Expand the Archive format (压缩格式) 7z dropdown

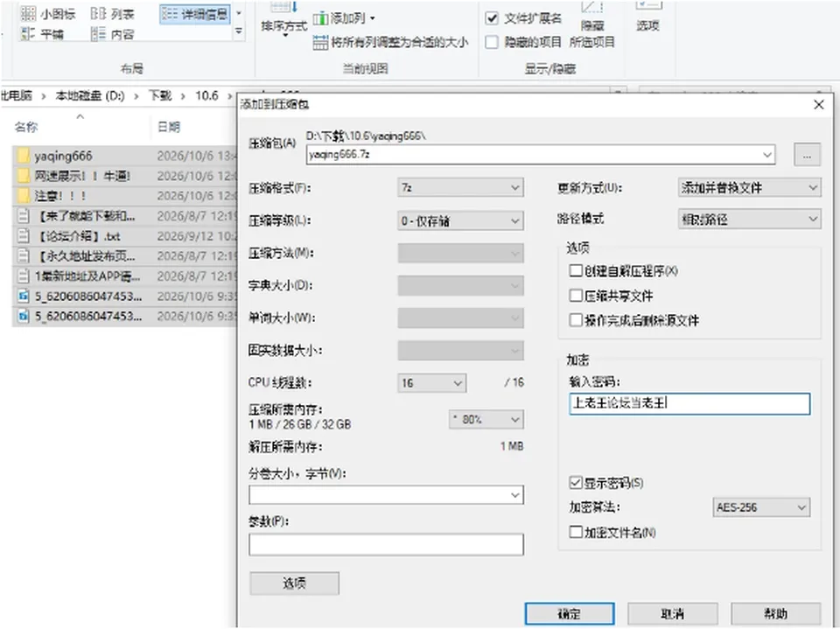(461, 187)
